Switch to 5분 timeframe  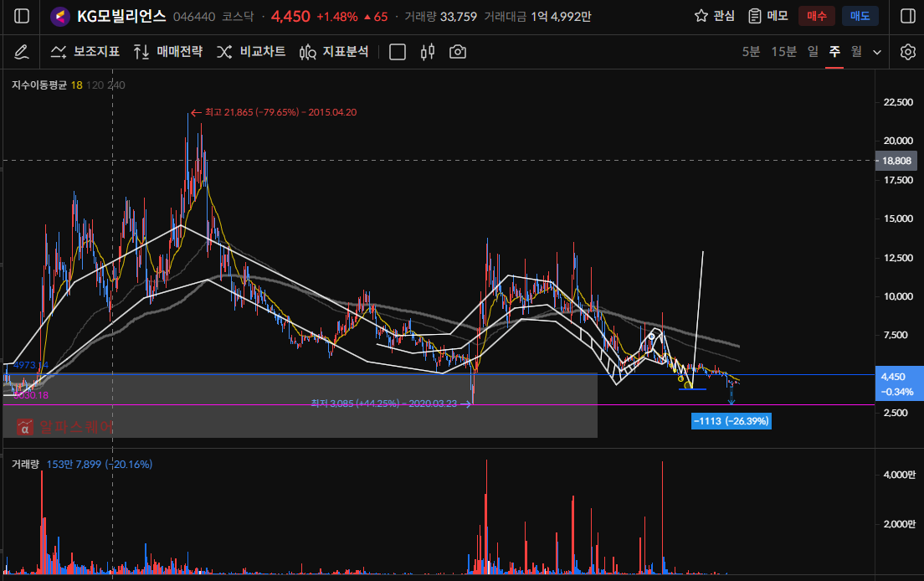(x=751, y=52)
